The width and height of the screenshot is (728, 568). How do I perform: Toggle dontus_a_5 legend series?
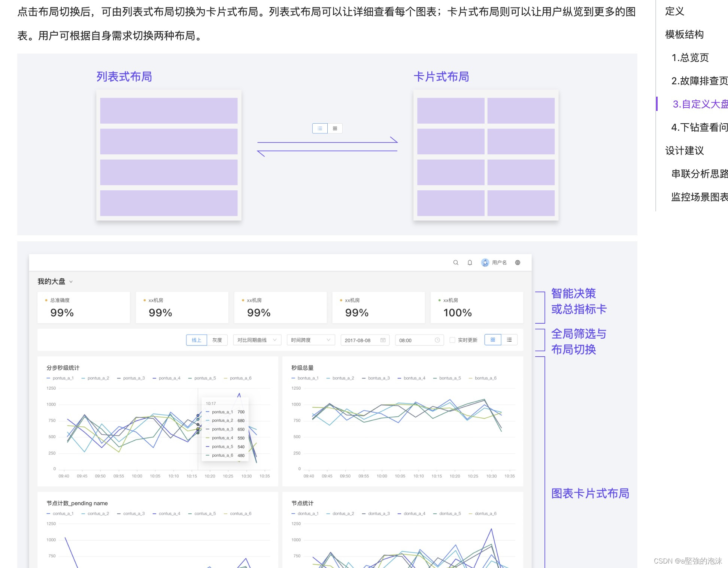(447, 514)
